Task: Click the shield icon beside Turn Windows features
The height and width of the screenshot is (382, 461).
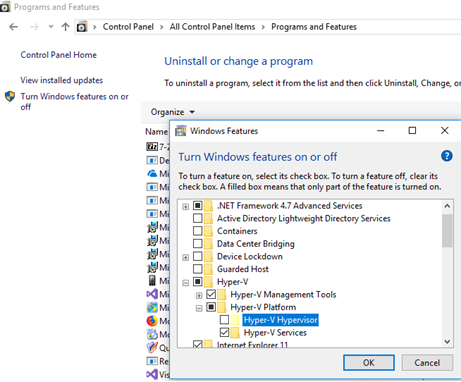Action: pos(10,96)
